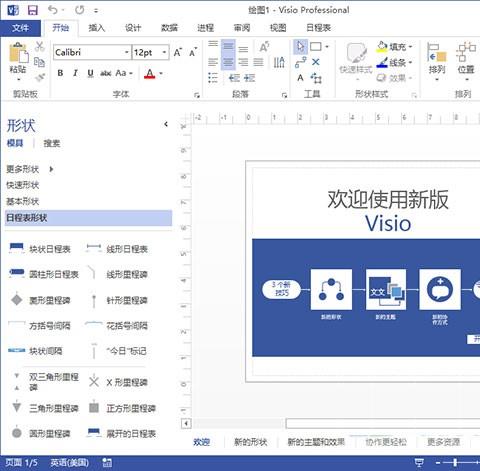
Task: Undo the last action
Action: tap(53, 10)
